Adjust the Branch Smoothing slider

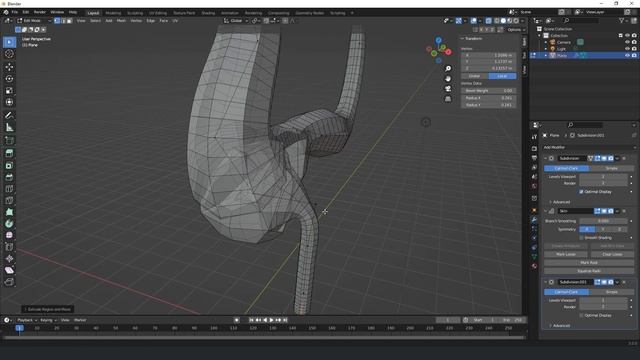click(x=603, y=221)
